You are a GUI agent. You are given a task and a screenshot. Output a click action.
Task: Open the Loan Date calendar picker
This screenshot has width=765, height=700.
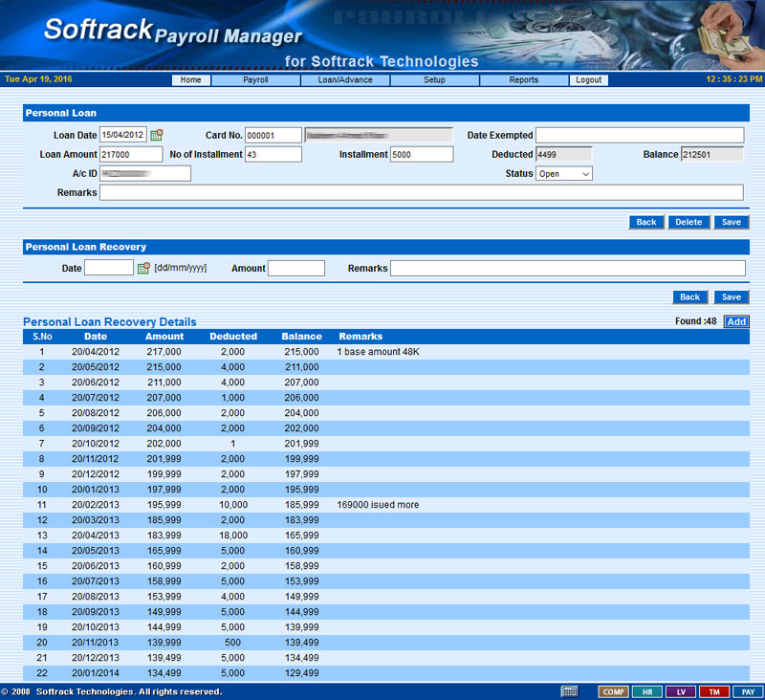157,136
